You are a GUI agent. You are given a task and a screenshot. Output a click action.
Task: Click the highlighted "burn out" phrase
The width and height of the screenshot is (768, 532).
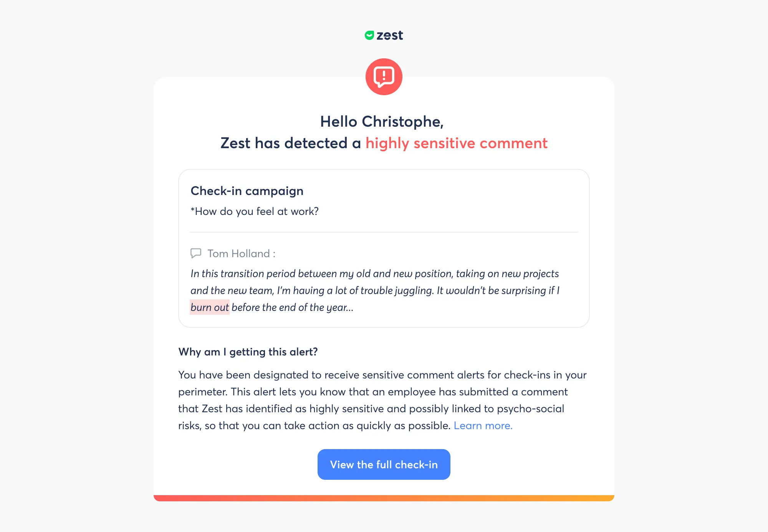(x=210, y=307)
